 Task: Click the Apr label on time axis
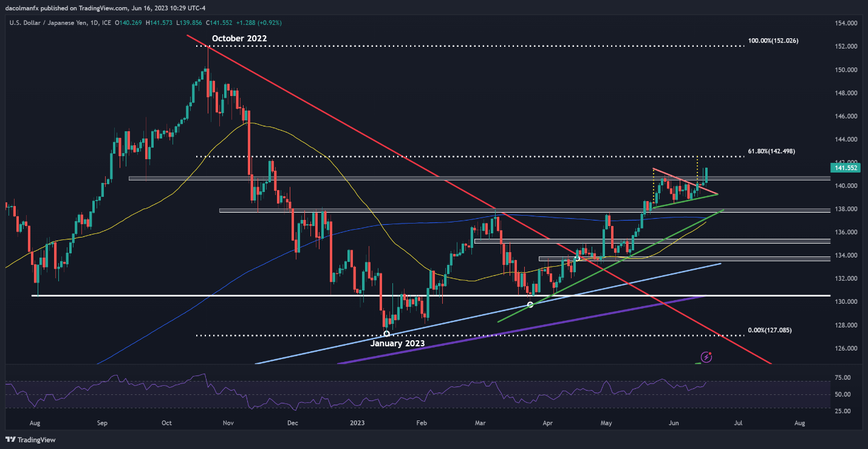[547, 422]
